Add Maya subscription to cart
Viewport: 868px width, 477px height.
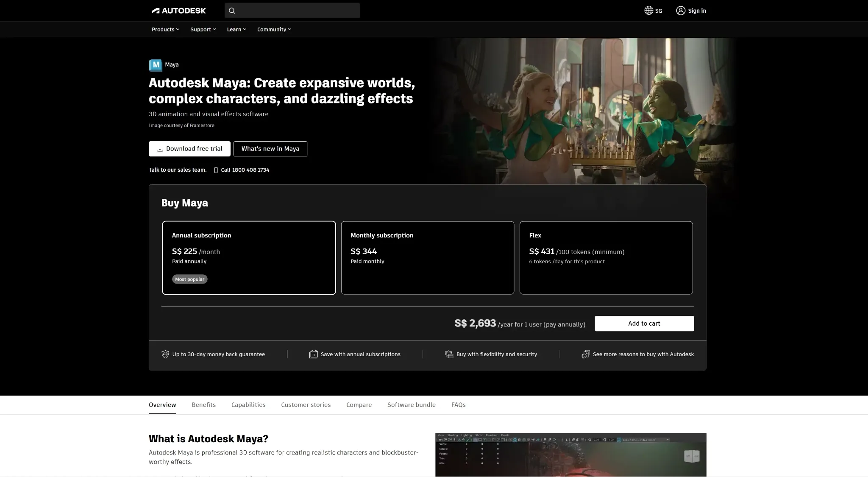(644, 324)
